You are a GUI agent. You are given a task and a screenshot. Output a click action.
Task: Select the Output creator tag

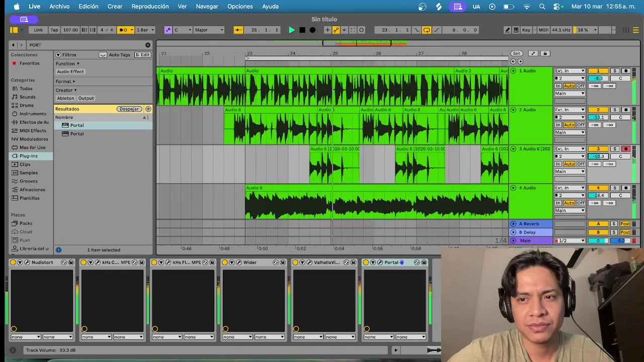tap(86, 99)
